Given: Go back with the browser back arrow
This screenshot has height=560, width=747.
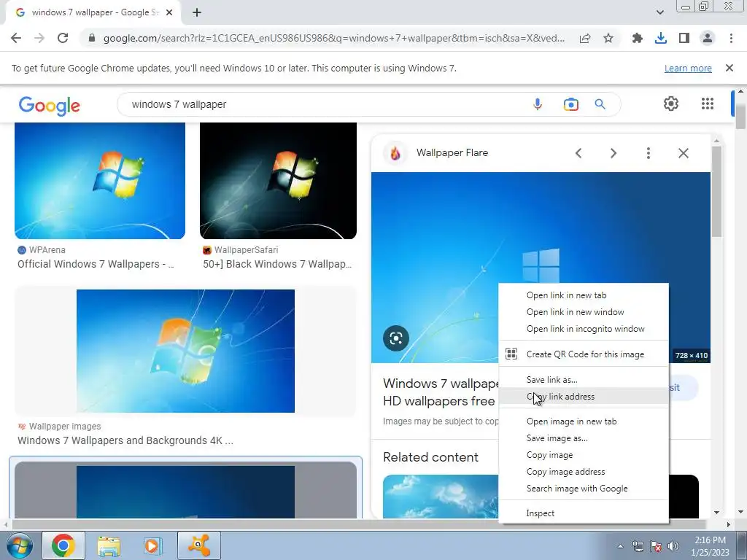Looking at the screenshot, I should 16,38.
